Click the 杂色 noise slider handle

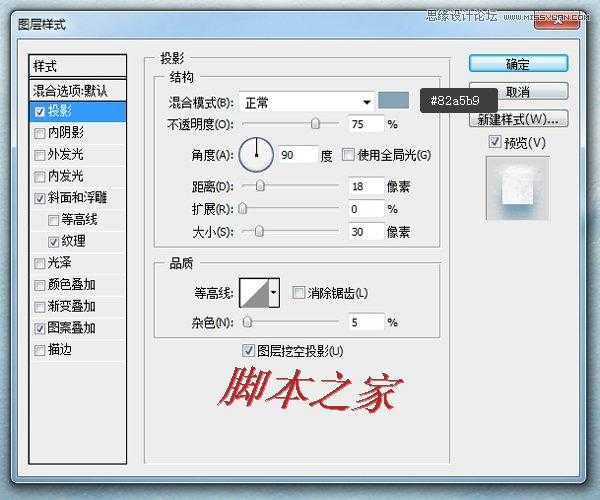pyautogui.click(x=248, y=322)
